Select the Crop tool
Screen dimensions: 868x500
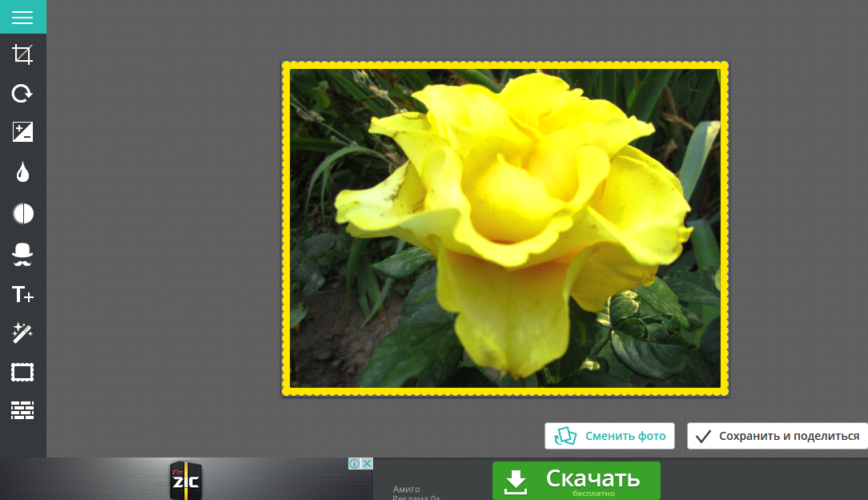point(22,54)
